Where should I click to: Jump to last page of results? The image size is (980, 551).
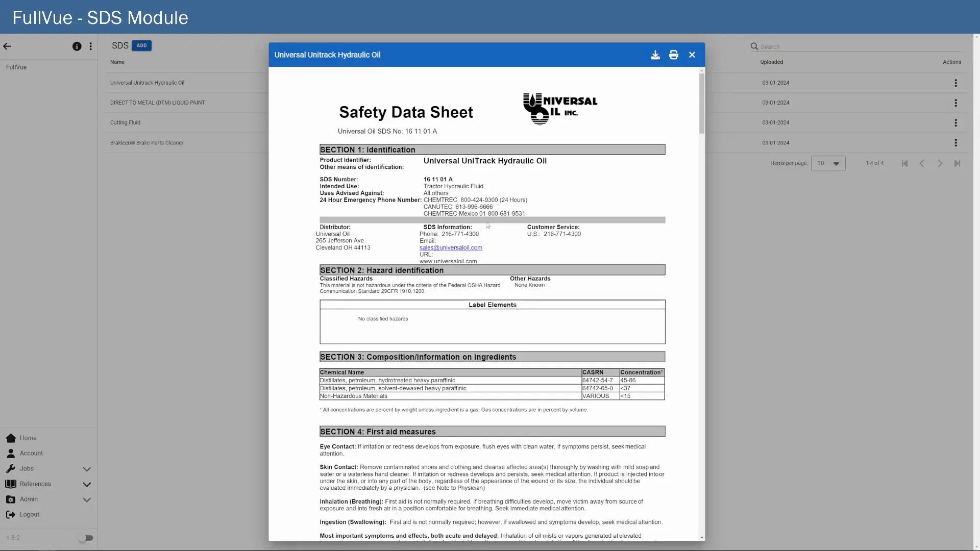957,163
